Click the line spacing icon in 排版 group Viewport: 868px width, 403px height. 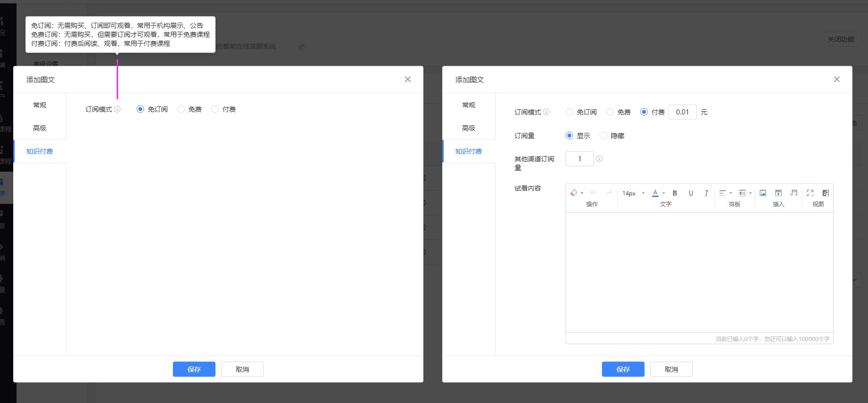(742, 193)
